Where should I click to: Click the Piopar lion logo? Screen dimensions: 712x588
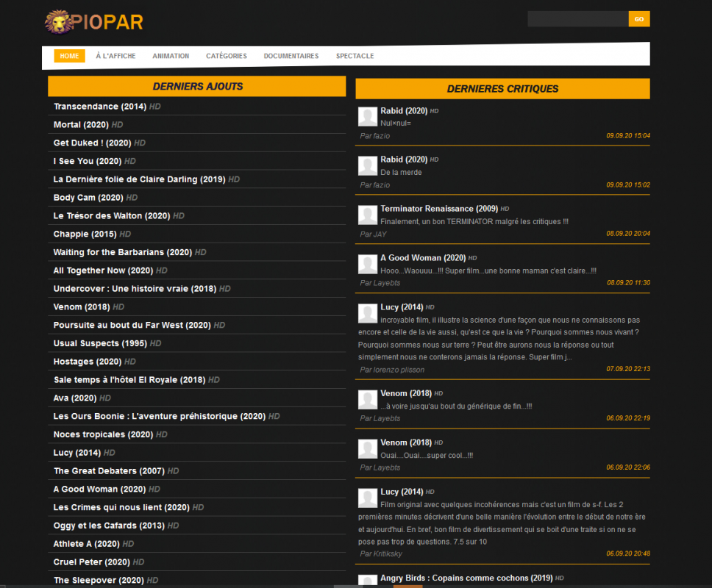pyautogui.click(x=94, y=22)
